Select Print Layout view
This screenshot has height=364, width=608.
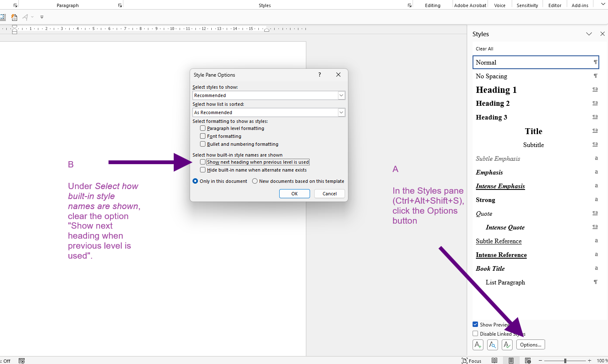(511, 361)
